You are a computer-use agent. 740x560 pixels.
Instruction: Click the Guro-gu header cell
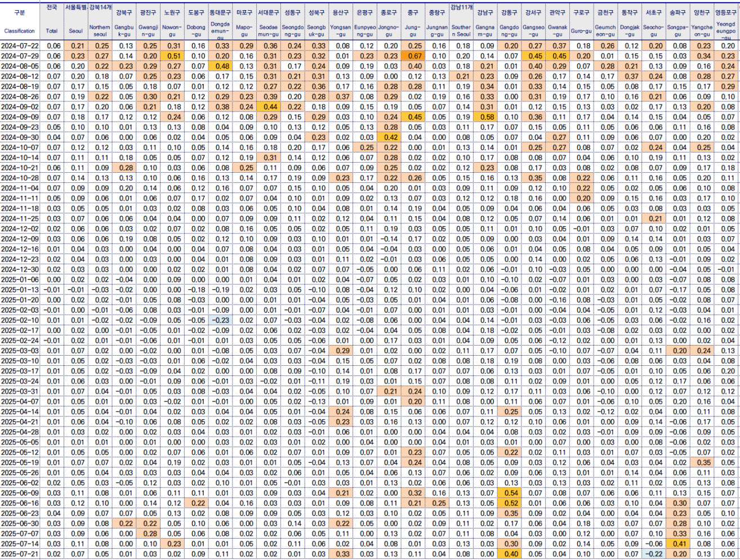pyautogui.click(x=581, y=30)
